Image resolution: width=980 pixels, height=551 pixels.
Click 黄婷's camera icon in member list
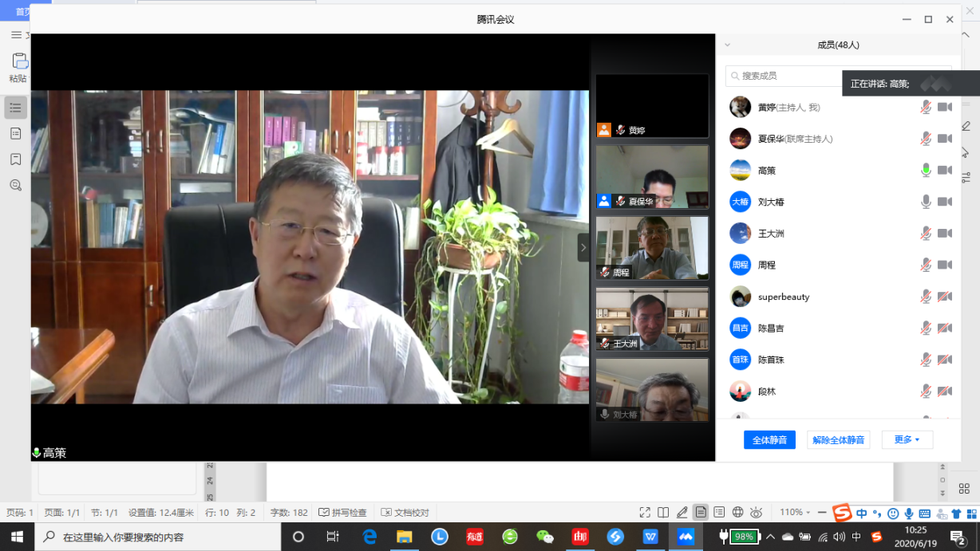coord(945,107)
